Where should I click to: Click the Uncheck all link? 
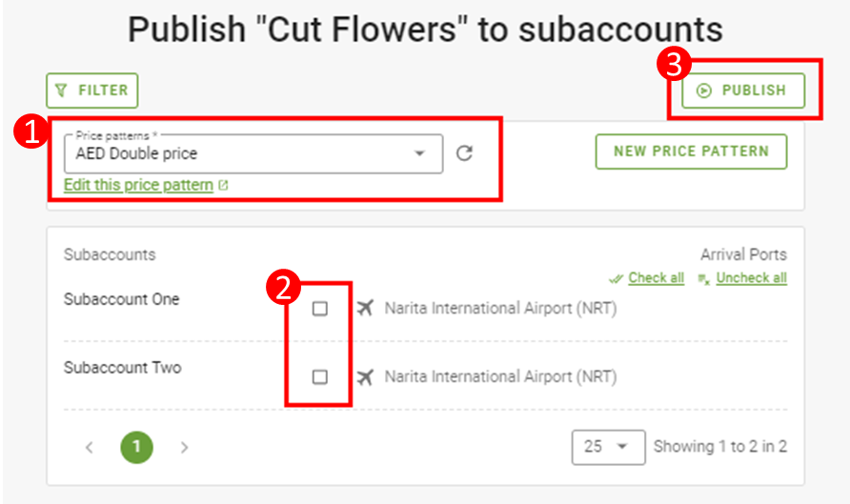(751, 278)
